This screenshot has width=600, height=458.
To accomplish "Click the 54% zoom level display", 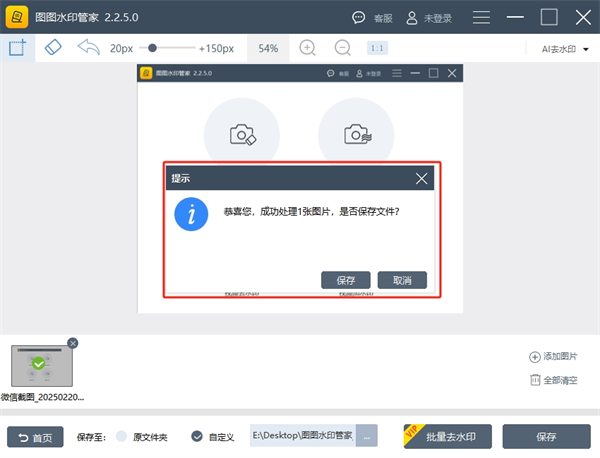I will 268,48.
